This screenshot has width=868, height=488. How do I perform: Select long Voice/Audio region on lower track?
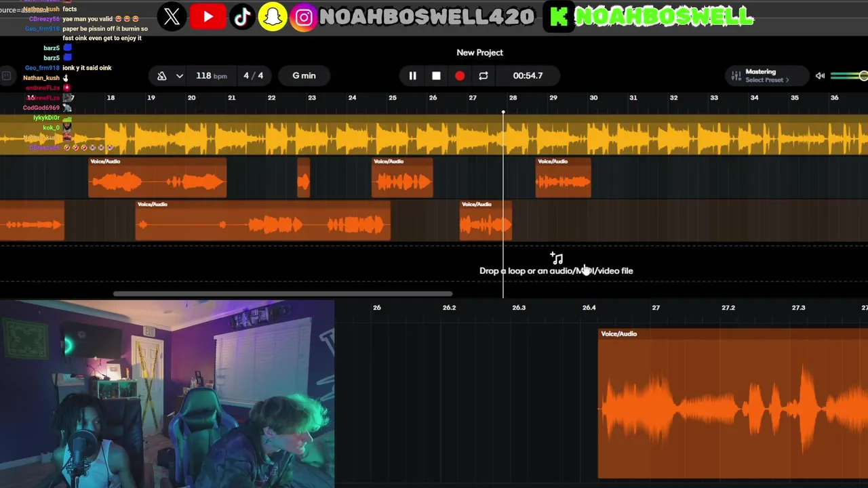[x=263, y=220]
